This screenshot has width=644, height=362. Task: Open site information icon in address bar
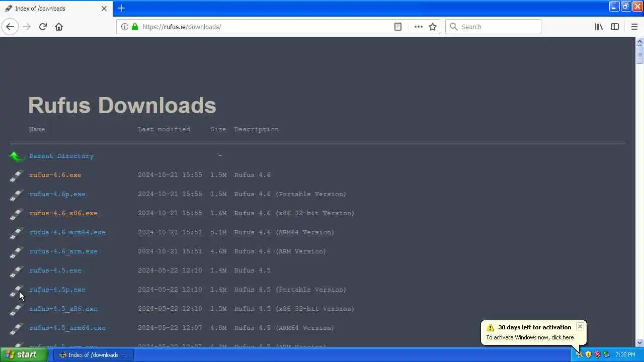124,27
